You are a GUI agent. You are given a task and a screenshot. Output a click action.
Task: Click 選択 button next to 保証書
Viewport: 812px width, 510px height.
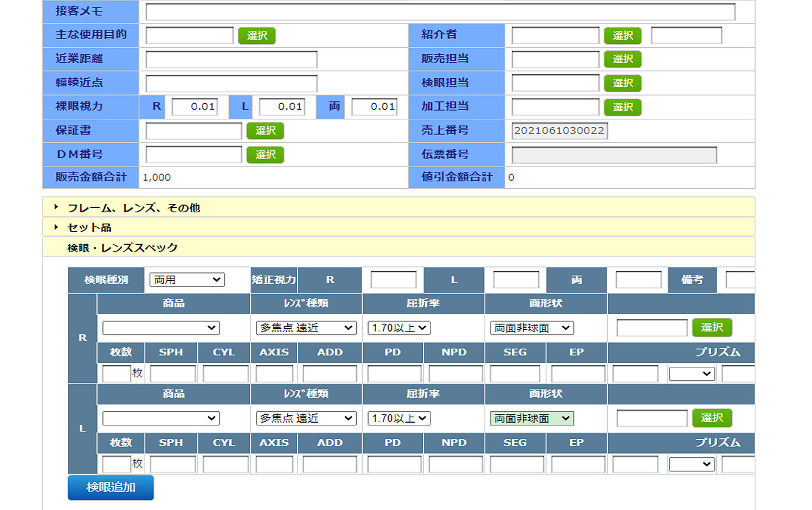(x=265, y=131)
